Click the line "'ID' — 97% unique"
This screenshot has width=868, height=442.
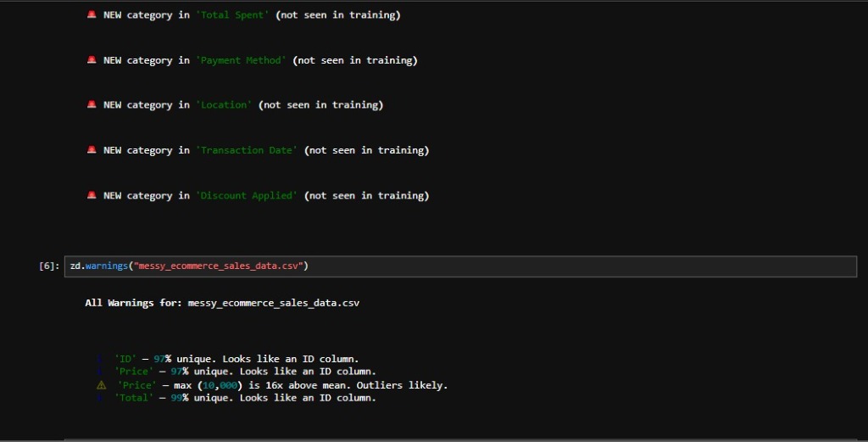pyautogui.click(x=236, y=359)
